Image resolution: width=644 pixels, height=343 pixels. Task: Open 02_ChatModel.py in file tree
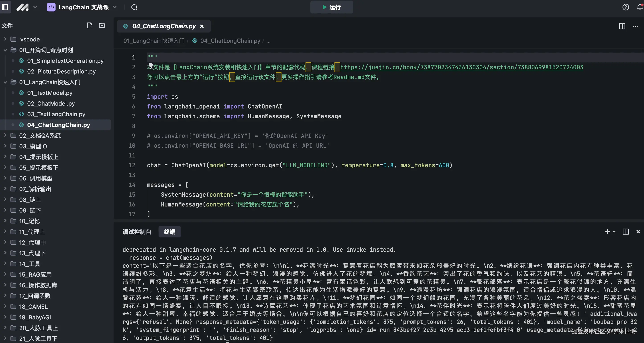(51, 103)
